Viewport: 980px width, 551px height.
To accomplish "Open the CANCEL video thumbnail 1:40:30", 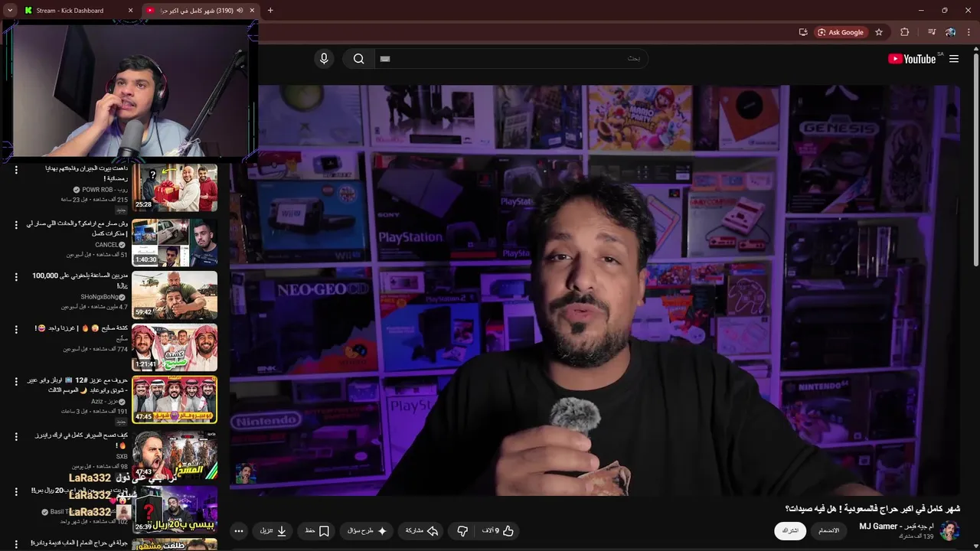I will 175,242.
